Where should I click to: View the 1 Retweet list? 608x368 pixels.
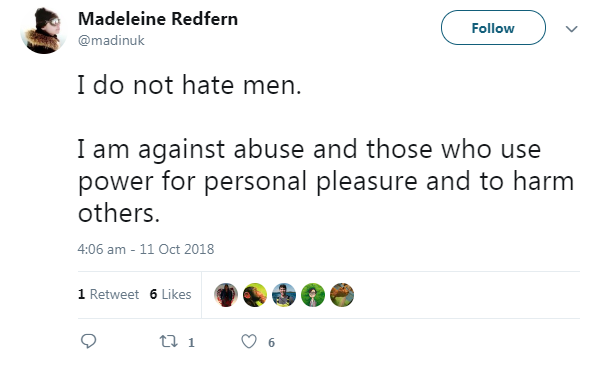tap(108, 294)
